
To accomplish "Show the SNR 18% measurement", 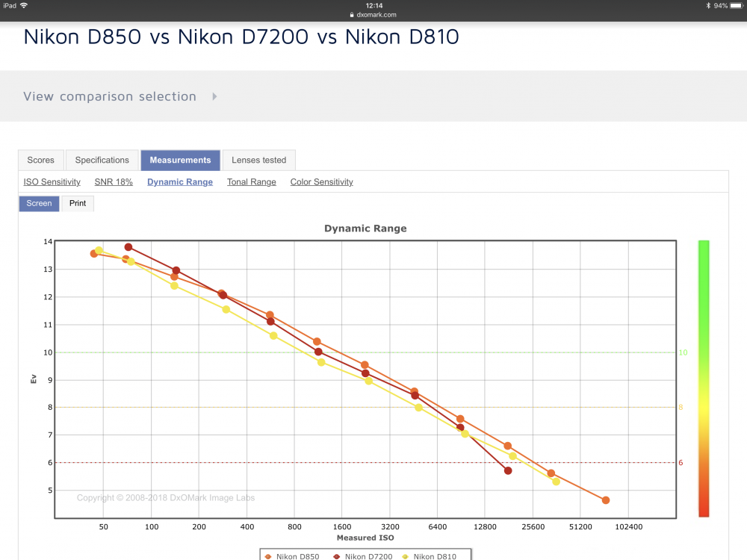I will (114, 182).
